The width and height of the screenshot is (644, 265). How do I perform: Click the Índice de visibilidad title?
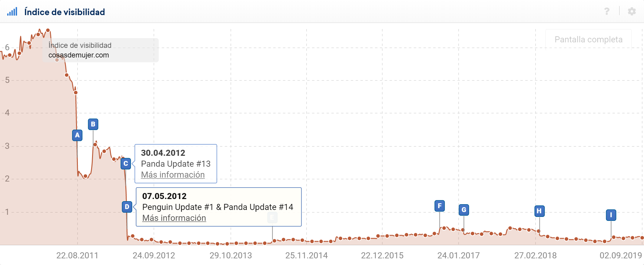65,12
